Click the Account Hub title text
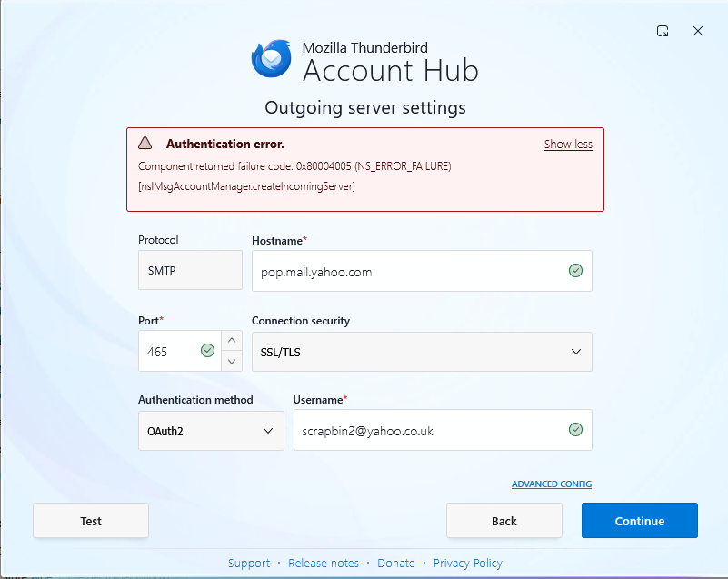The image size is (728, 579). 391,71
